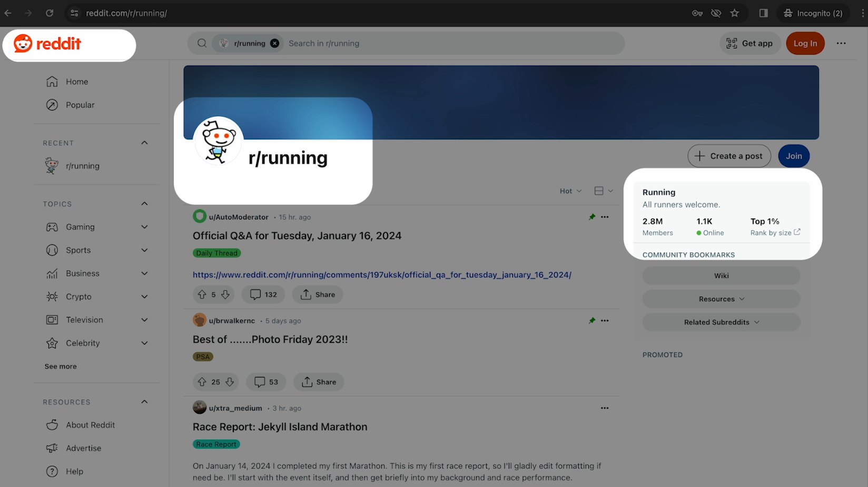Join the r/running community
The height and width of the screenshot is (487, 868).
794,156
